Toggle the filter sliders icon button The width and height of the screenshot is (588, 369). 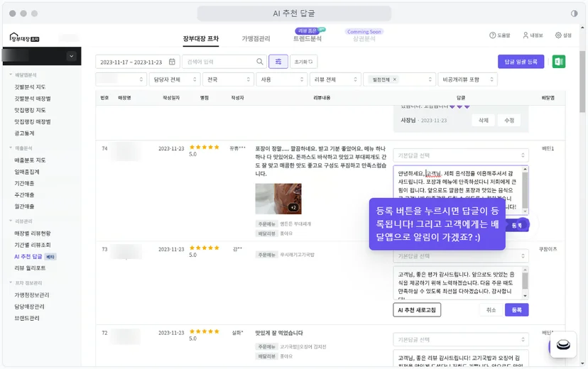(x=278, y=62)
